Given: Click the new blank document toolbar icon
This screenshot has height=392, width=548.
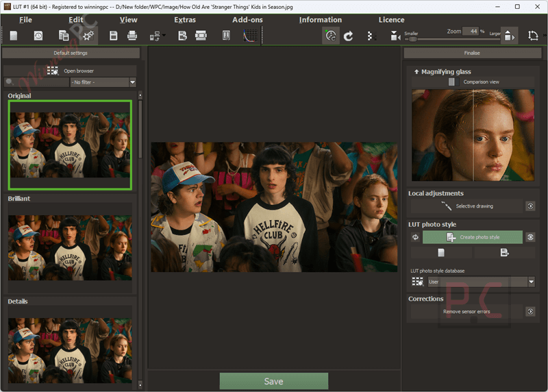Looking at the screenshot, I should pyautogui.click(x=14, y=36).
